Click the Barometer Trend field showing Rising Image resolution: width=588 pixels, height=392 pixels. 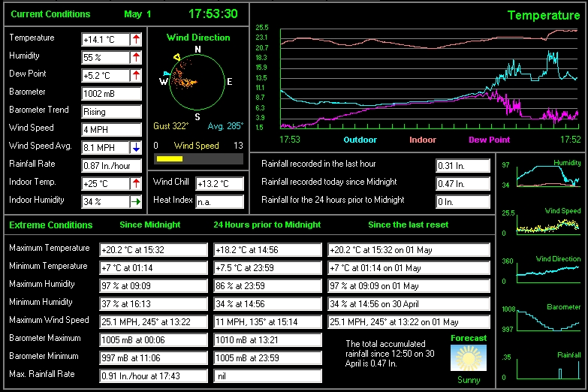(x=111, y=112)
